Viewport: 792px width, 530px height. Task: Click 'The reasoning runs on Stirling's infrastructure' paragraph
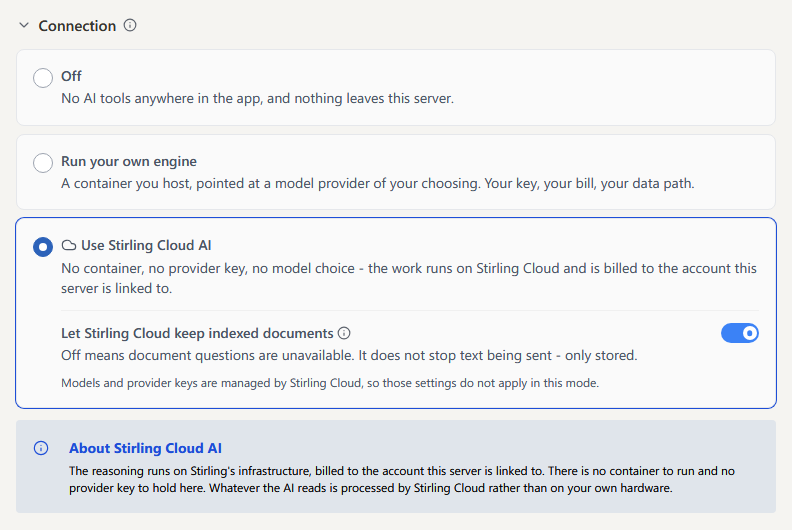tap(402, 479)
